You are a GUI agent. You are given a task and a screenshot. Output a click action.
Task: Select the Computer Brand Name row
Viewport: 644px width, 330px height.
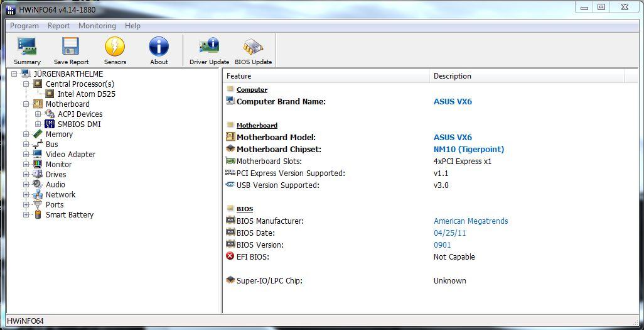[429, 101]
